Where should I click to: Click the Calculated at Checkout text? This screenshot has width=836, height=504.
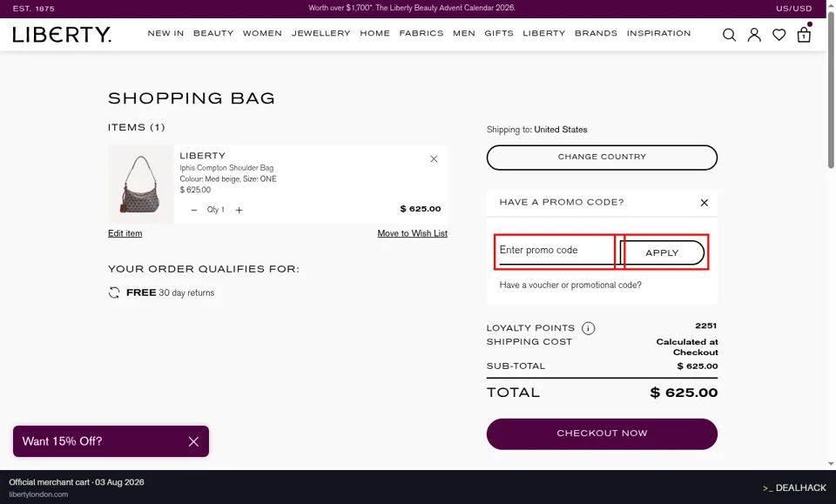(687, 346)
